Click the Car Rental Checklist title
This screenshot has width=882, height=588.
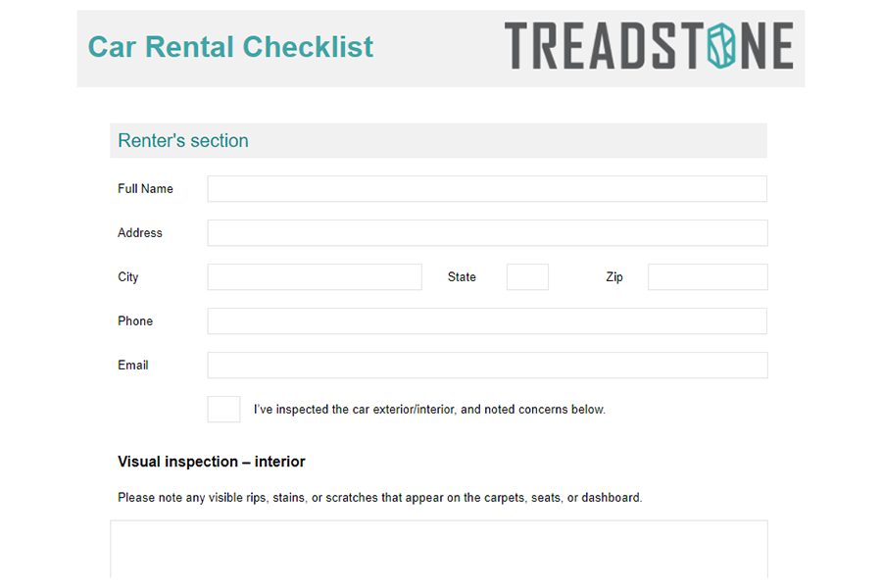coord(230,47)
